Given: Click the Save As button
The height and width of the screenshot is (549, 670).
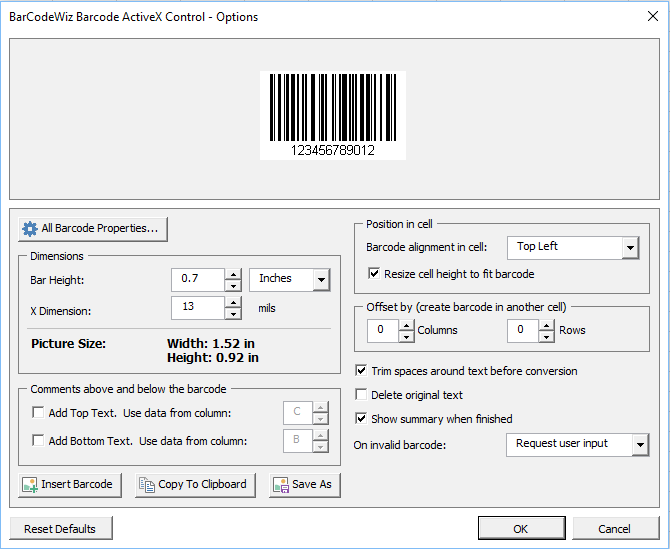Looking at the screenshot, I should coord(305,485).
